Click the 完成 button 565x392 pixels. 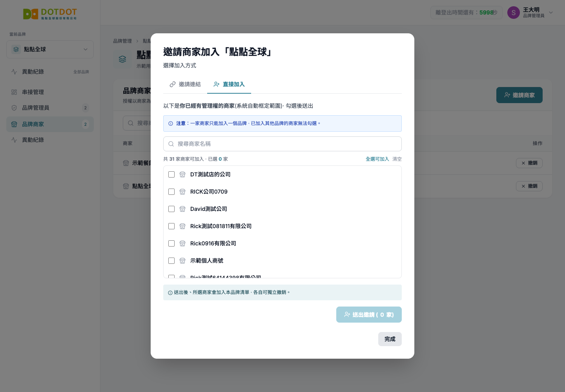[390, 339]
